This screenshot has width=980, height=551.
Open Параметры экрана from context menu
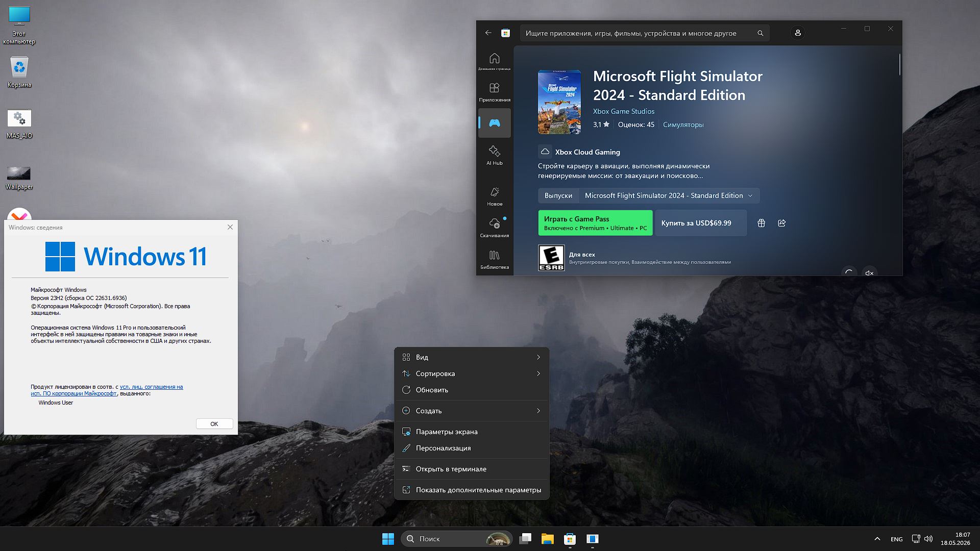(x=472, y=432)
